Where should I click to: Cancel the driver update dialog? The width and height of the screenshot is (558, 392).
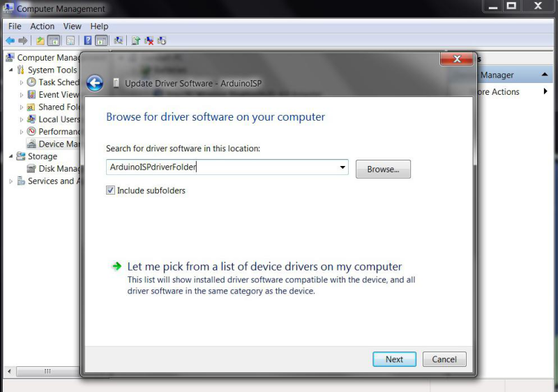444,359
